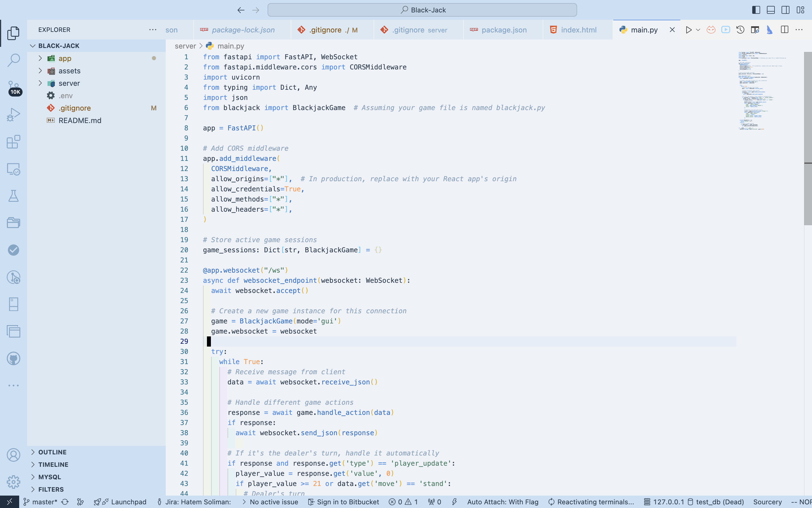Open the Accounts profile icon

pos(14,455)
